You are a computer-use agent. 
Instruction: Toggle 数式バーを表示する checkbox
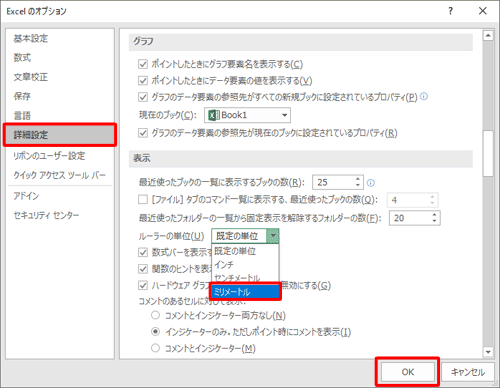pos(143,252)
